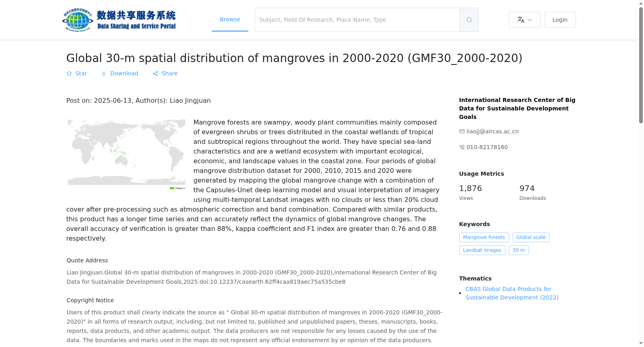
Task: Click the International Research Center organization name
Action: pyautogui.click(x=517, y=108)
